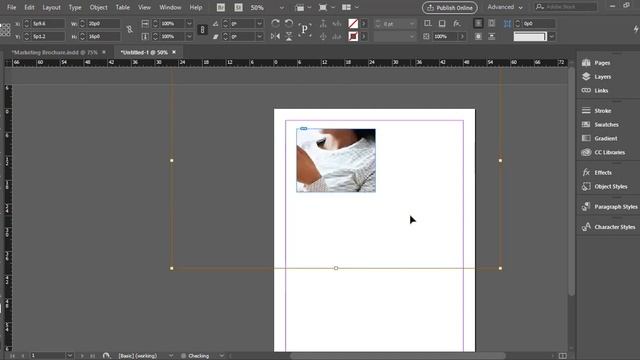This screenshot has width=640, height=360.
Task: Click the Auto-Fit frame fitting icon
Action: [x=507, y=24]
